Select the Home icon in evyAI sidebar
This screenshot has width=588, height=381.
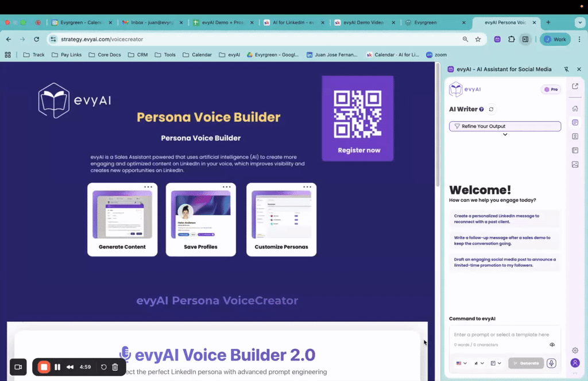pyautogui.click(x=575, y=108)
